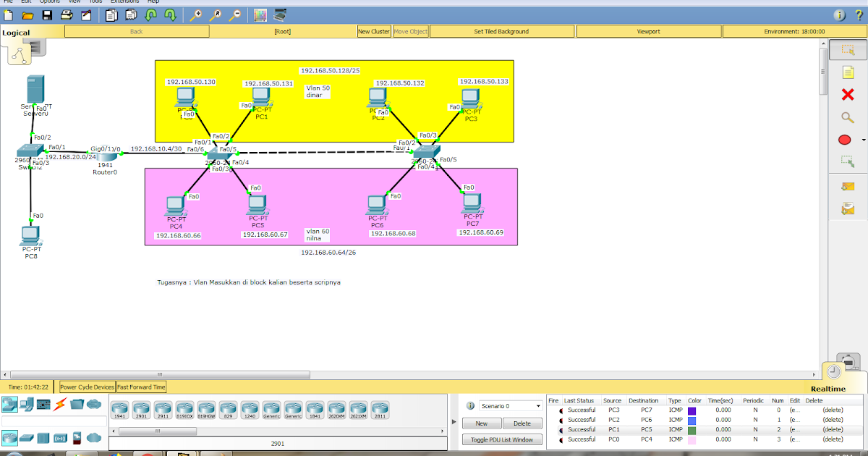The width and height of the screenshot is (868, 456).
Task: Open a file using the folder icon
Action: click(x=26, y=14)
